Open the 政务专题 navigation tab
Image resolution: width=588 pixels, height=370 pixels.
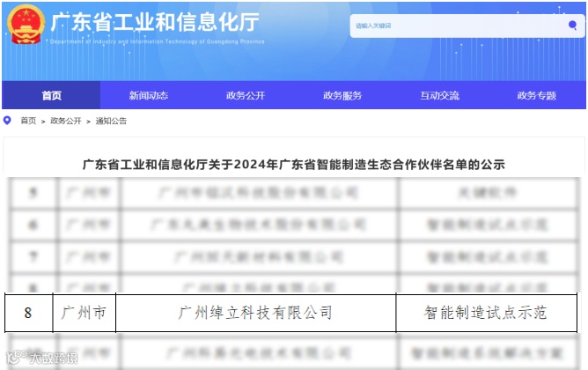click(537, 95)
